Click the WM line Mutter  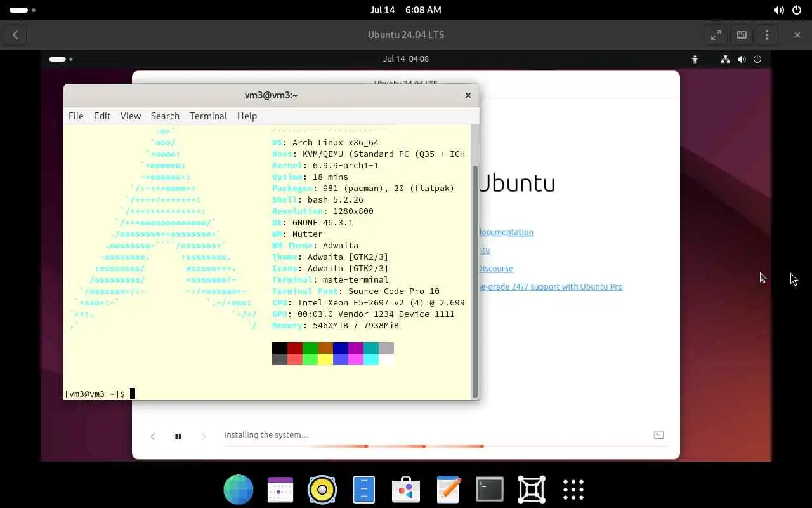[298, 234]
